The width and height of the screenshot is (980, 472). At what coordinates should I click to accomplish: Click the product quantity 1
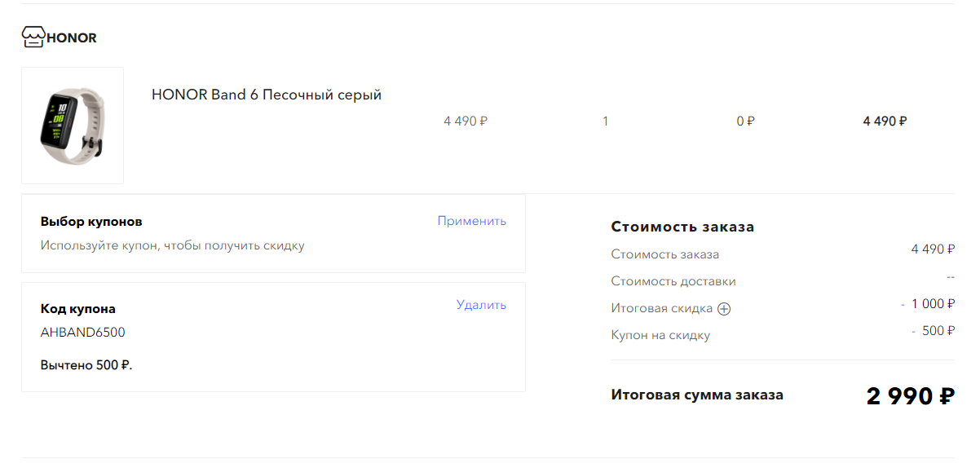[x=606, y=121]
